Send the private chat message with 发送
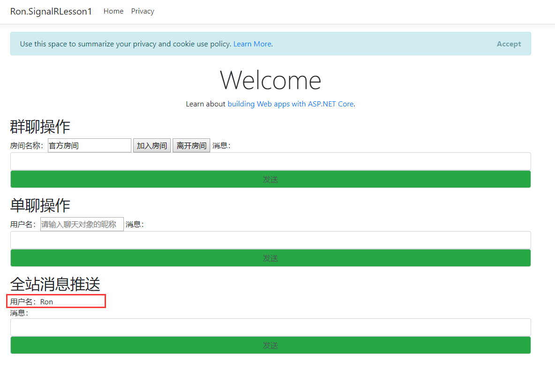This screenshot has height=392, width=555. coord(270,258)
